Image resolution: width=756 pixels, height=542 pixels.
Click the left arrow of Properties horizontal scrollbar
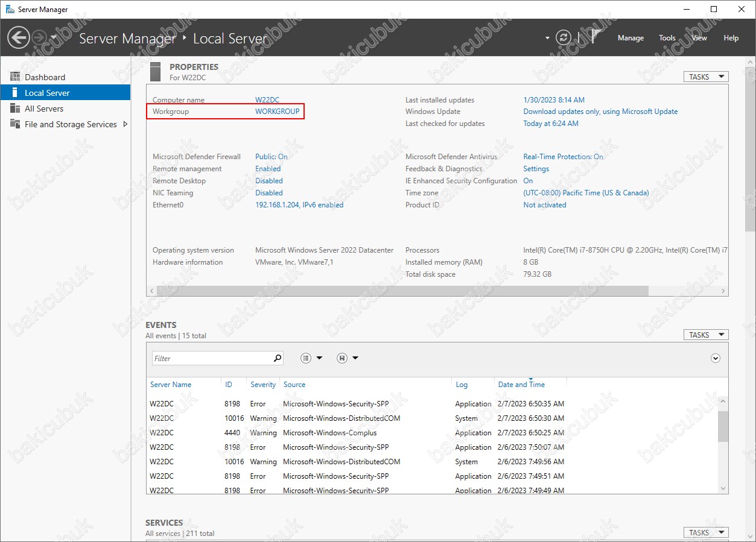(151, 291)
